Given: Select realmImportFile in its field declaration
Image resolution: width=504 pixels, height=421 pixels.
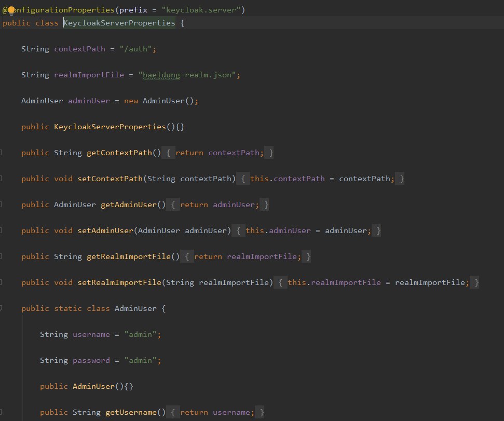Looking at the screenshot, I should (x=89, y=75).
